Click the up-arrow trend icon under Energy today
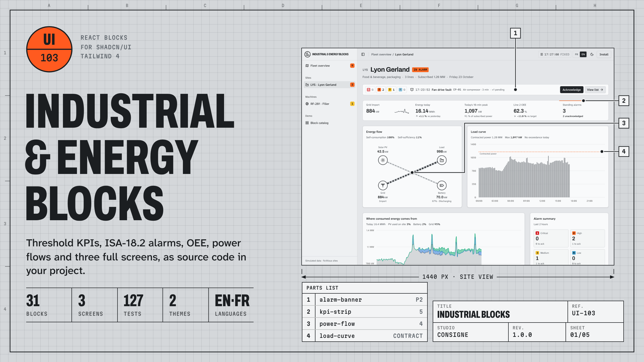Viewport: 644px width, 362px height. [x=417, y=116]
